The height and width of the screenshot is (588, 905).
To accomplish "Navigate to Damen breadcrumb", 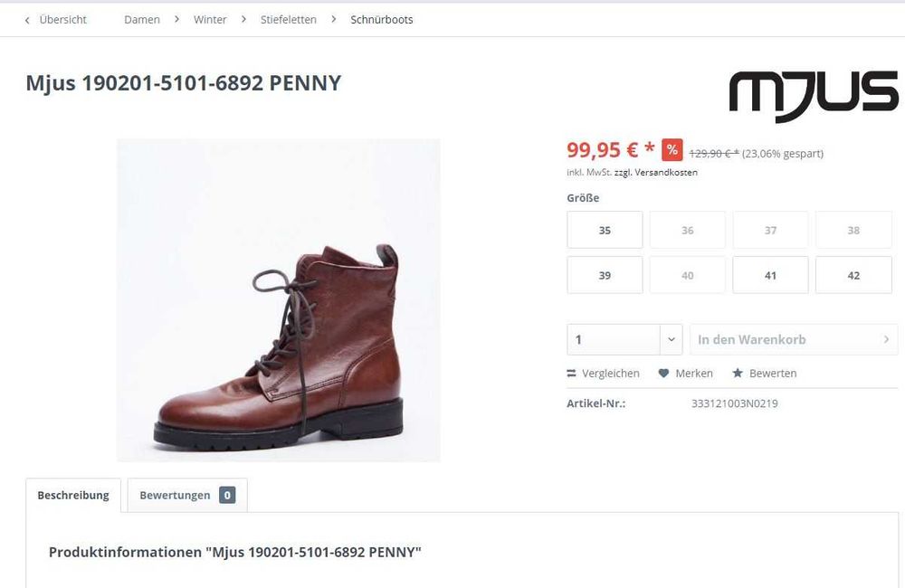I will click(x=142, y=20).
